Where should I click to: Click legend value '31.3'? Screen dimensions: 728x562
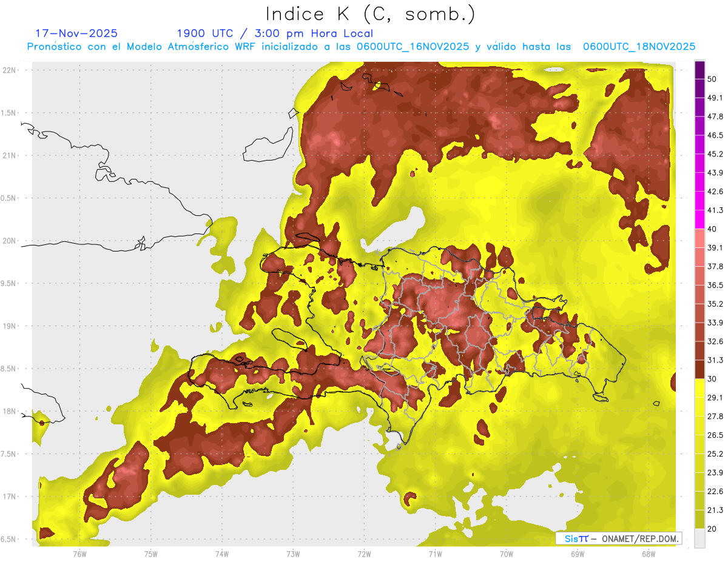coord(715,360)
